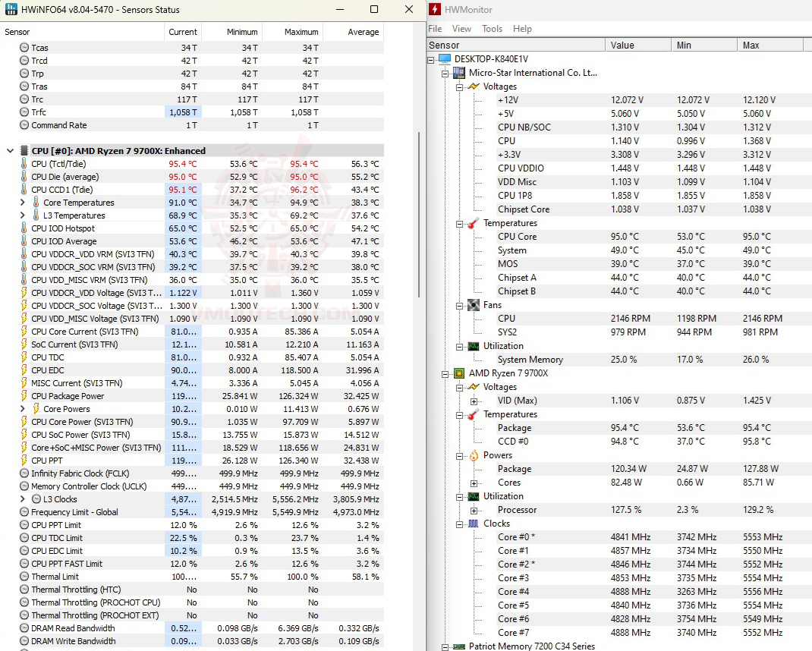This screenshot has height=651, width=812.
Task: Click the clock icon beside Command Rate
Action: tap(24, 125)
